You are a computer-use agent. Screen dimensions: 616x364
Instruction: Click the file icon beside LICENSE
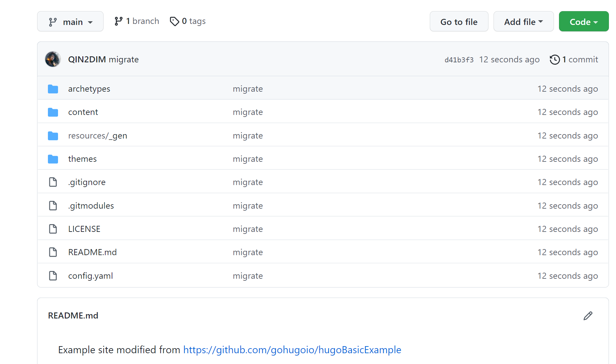point(53,229)
